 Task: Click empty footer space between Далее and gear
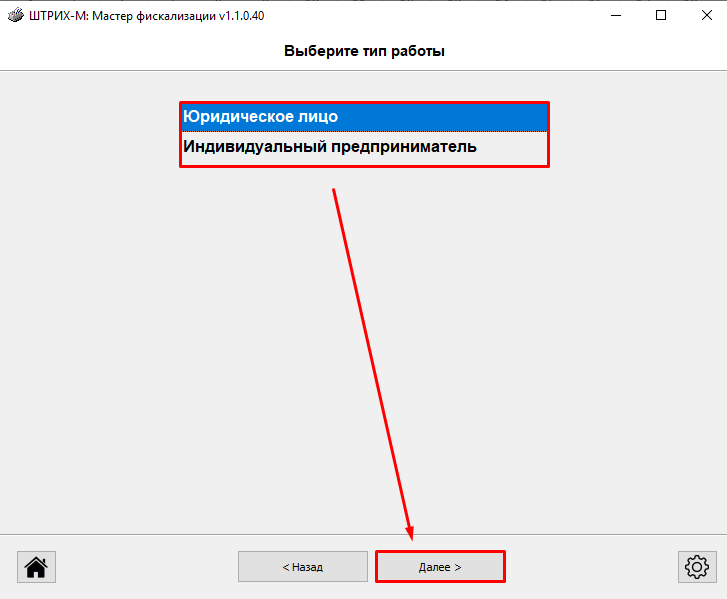pyautogui.click(x=590, y=567)
